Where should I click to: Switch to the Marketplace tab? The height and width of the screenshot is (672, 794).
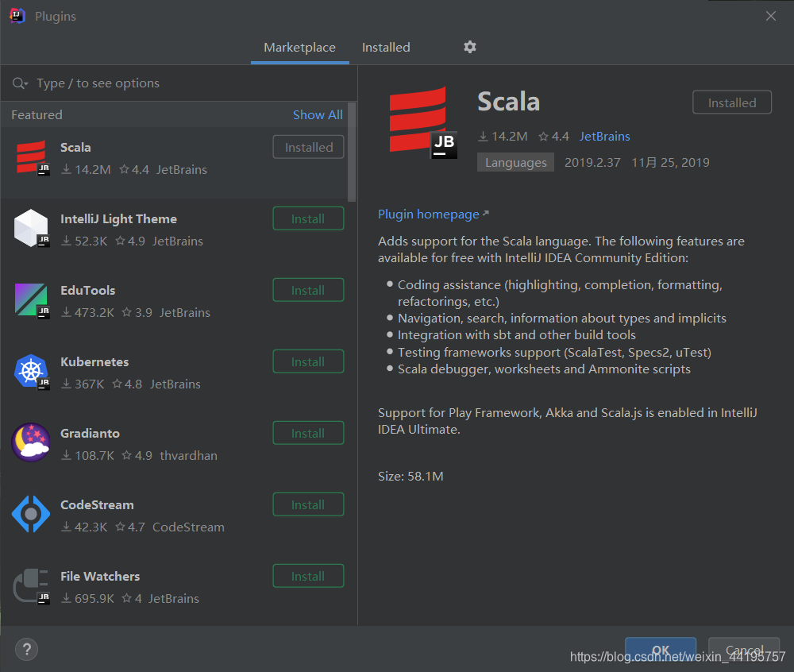click(x=300, y=48)
